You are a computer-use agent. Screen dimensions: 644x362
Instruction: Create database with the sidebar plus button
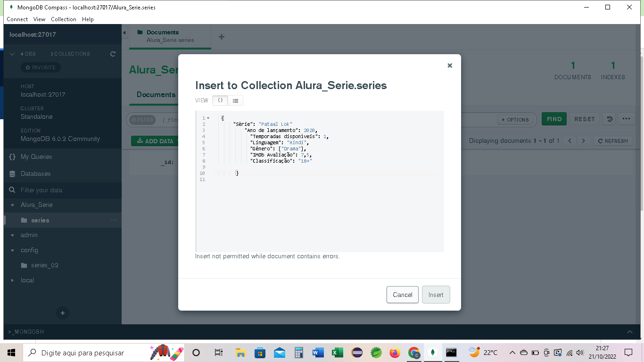point(62,313)
